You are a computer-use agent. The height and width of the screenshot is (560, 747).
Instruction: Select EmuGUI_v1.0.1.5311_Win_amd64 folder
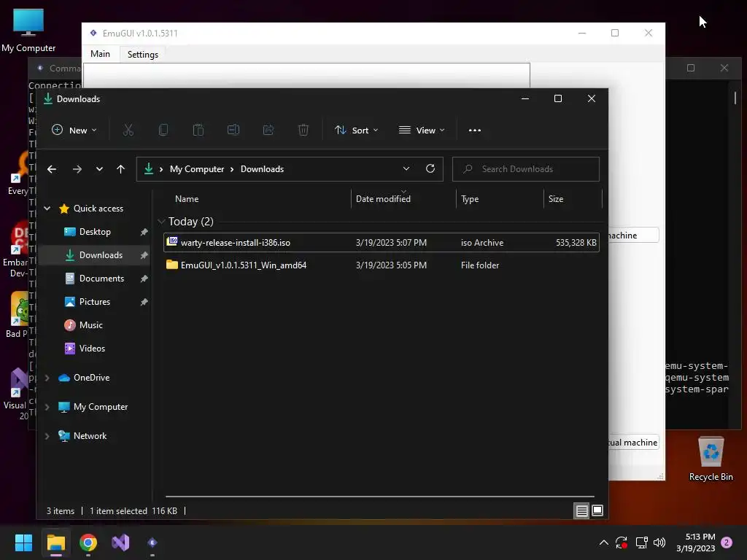pos(381,265)
